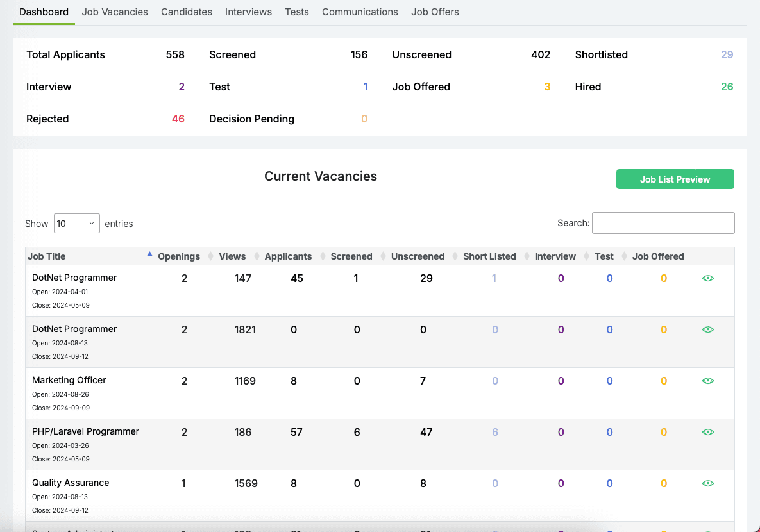This screenshot has height=532, width=760.
Task: Click Unscreened value 402
Action: pyautogui.click(x=541, y=54)
